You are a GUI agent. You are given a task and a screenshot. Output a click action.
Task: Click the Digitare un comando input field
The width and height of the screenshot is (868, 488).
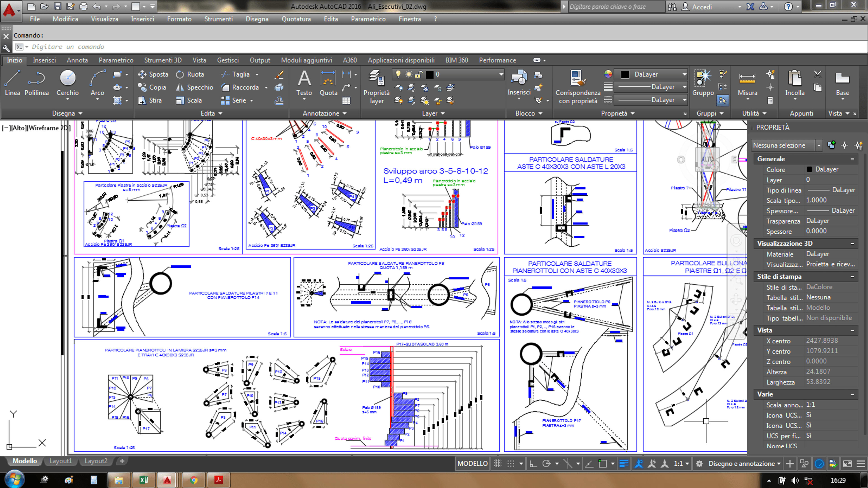[x=438, y=47]
